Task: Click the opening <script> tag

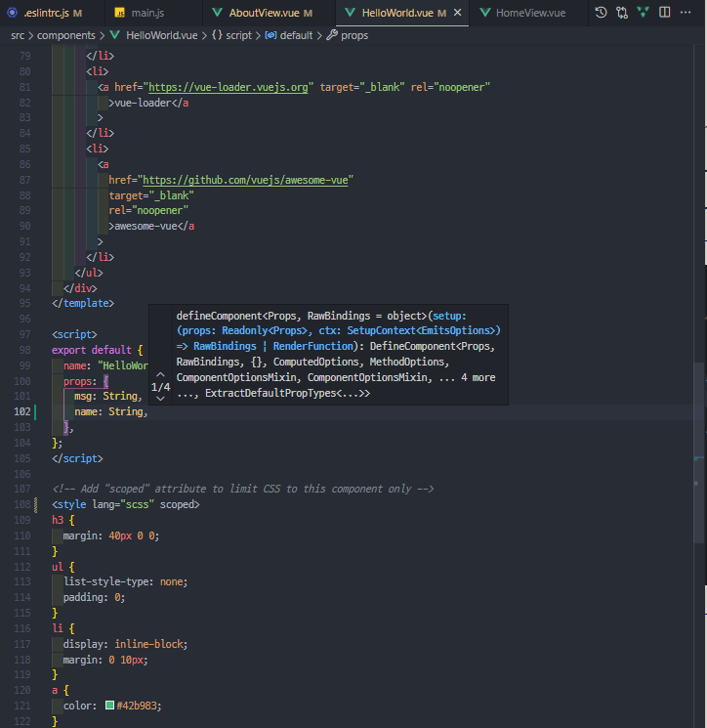Action: pos(74,334)
